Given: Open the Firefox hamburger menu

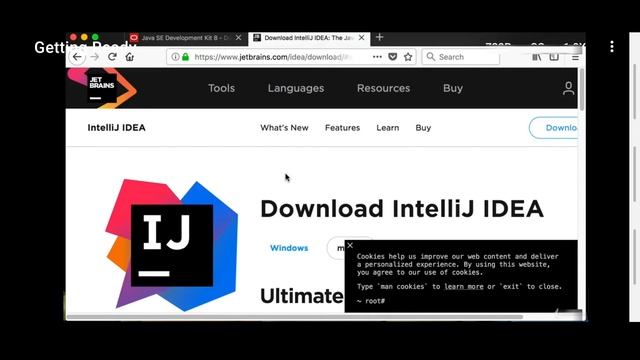Looking at the screenshot, I should click(x=575, y=58).
